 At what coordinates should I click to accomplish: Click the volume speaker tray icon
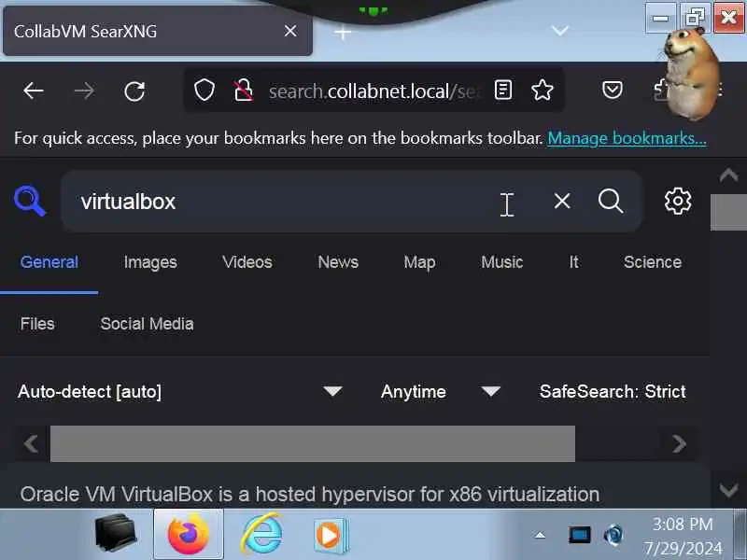(613, 535)
